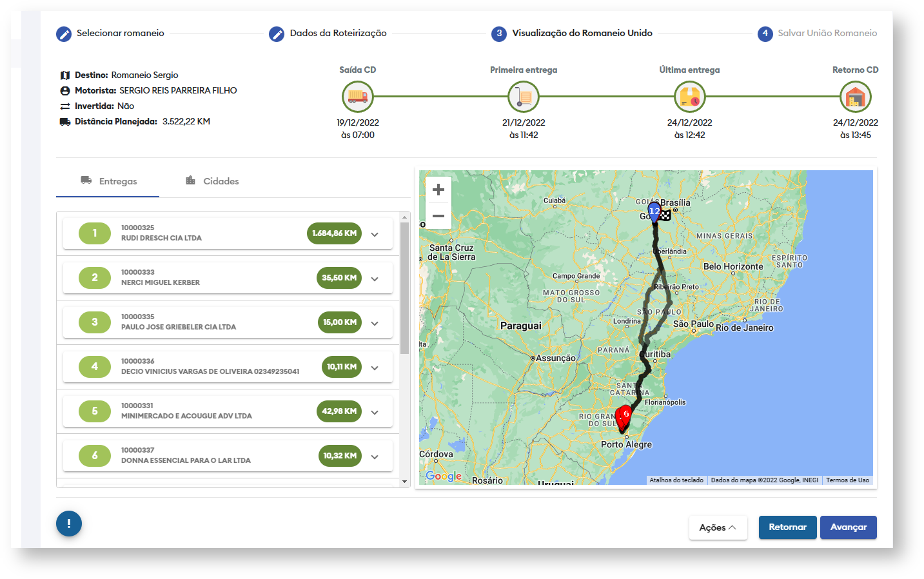Screen dimensions: 924x579
Task: Switch to the Cidades tab
Action: (212, 181)
